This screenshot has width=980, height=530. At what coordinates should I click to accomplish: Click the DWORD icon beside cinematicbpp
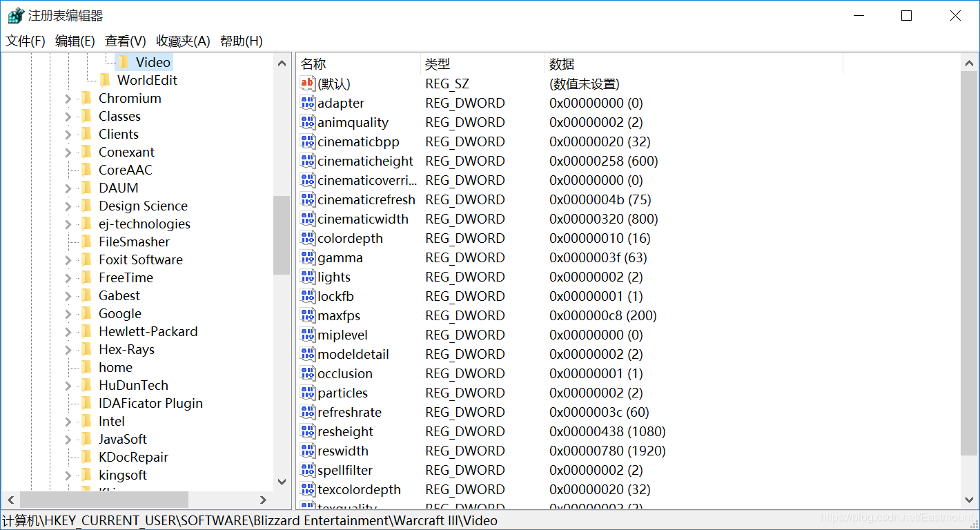308,141
